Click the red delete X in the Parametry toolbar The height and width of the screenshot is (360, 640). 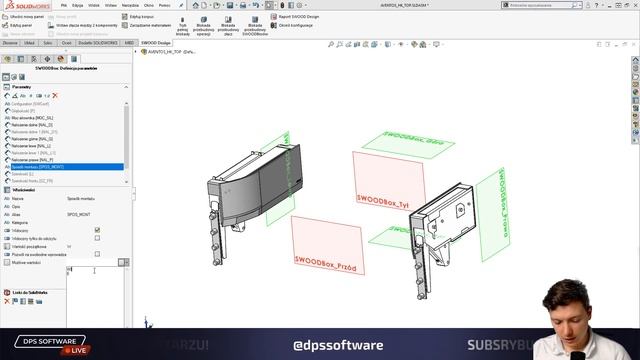55,96
